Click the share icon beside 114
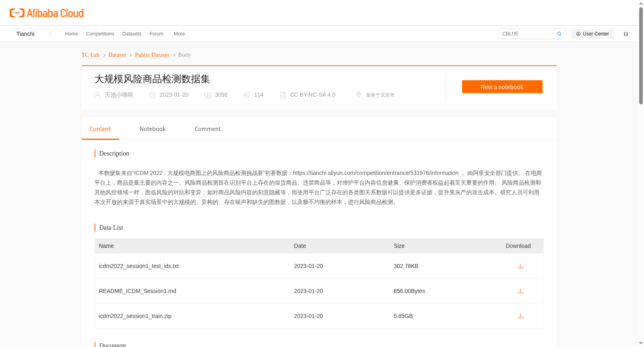The width and height of the screenshot is (644, 347). click(x=247, y=95)
